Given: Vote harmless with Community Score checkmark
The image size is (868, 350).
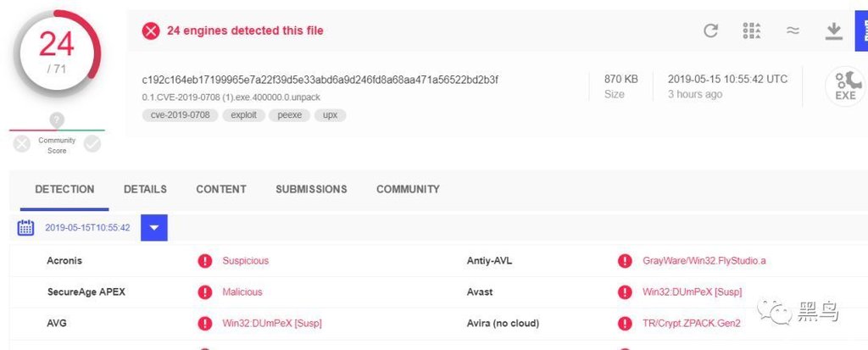Looking at the screenshot, I should (92, 144).
